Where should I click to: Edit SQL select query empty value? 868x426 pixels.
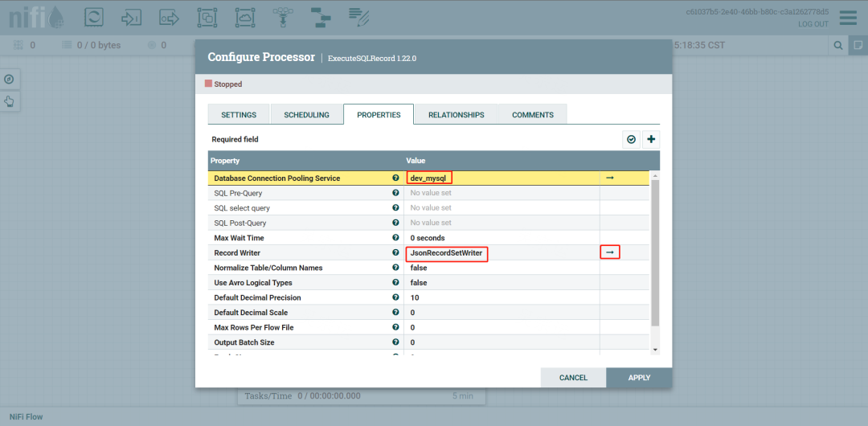[x=502, y=207]
